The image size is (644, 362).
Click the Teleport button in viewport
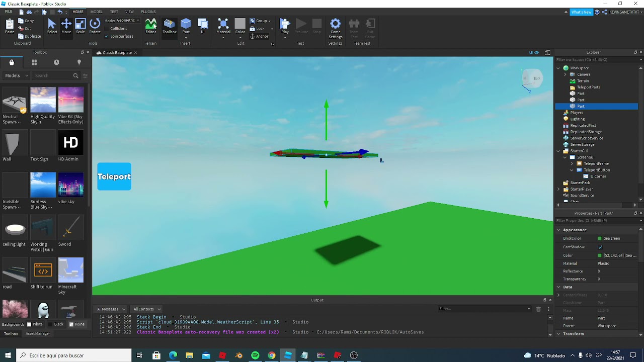pos(114,176)
